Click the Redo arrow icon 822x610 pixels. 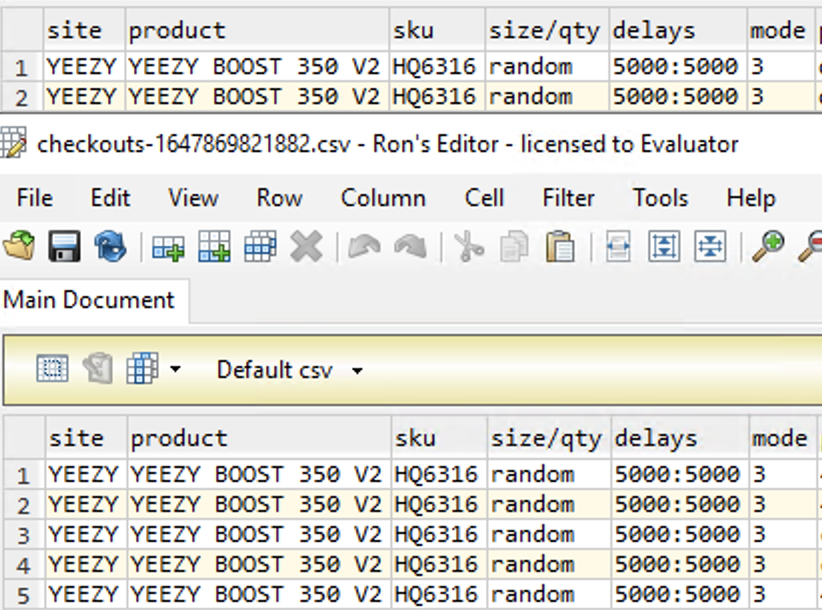click(x=410, y=246)
